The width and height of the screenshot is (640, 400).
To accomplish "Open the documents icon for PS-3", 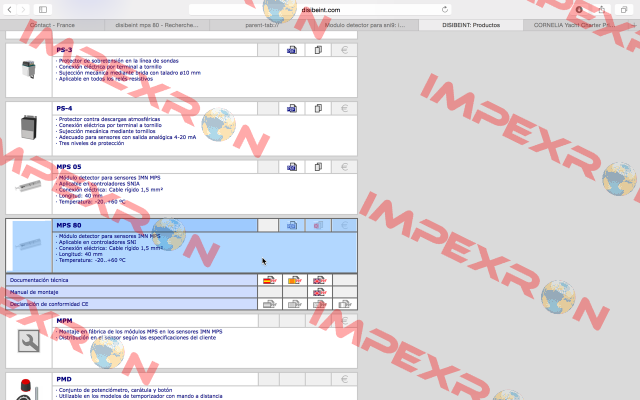I will pos(318,50).
